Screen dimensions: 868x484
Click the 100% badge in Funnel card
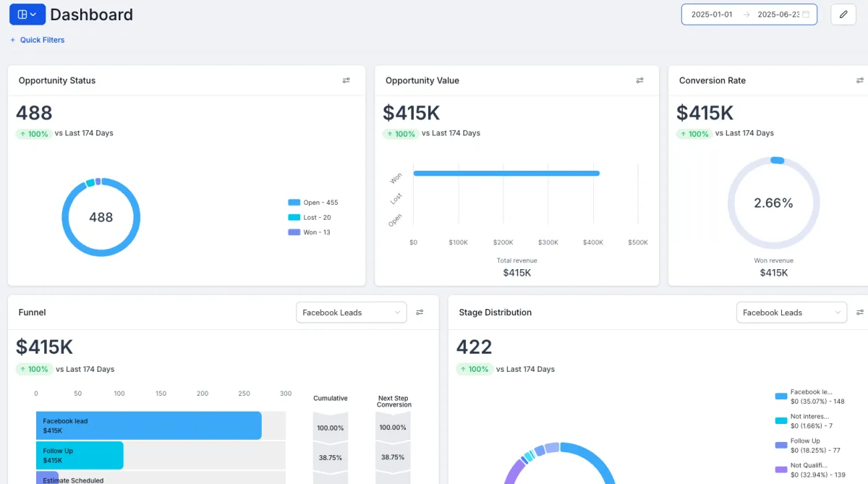click(34, 370)
